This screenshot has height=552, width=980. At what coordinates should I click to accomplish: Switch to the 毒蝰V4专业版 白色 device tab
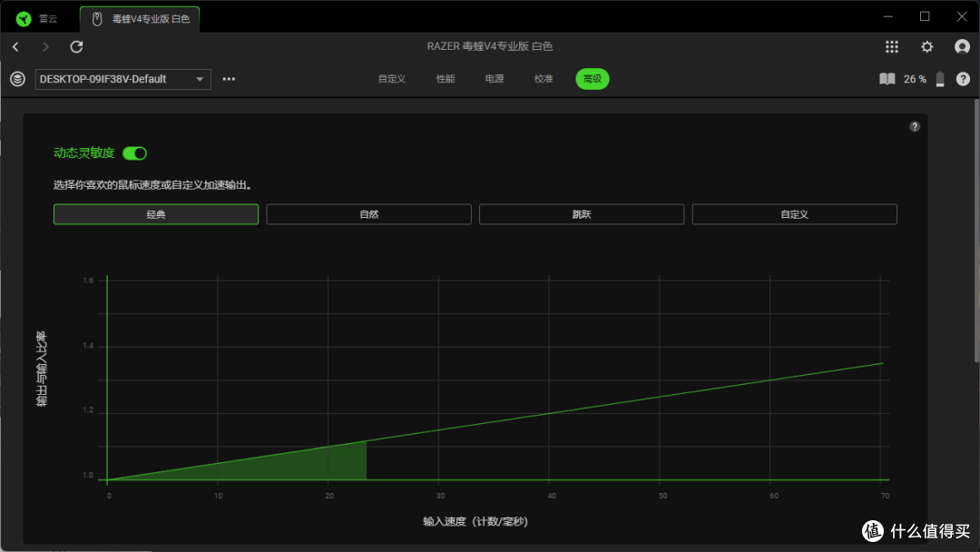140,19
